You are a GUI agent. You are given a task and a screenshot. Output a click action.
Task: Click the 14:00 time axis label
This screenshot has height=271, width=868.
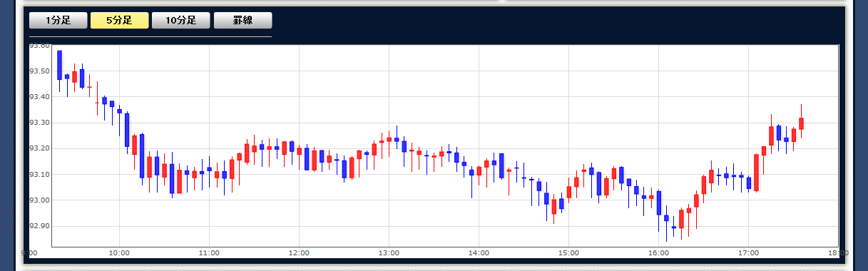(479, 252)
